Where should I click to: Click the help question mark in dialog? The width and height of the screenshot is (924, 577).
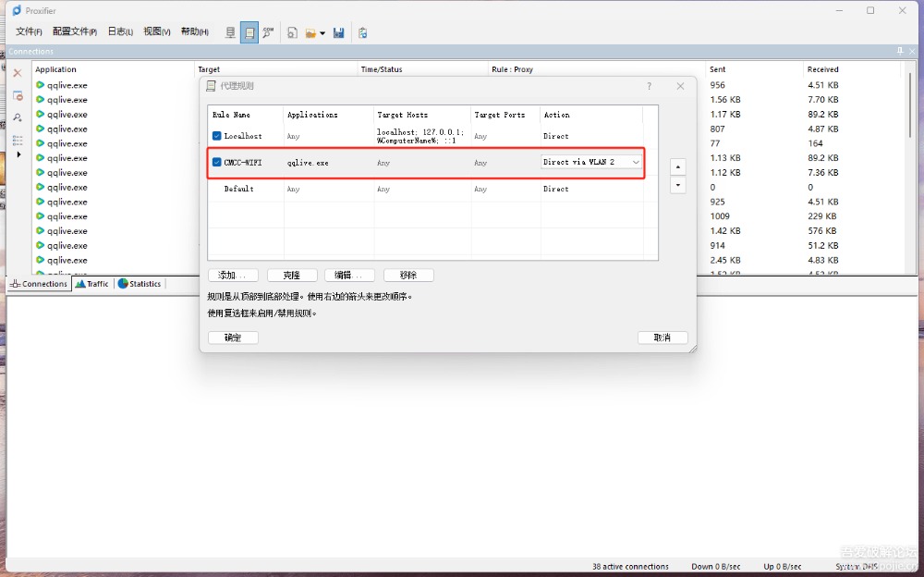coord(649,86)
